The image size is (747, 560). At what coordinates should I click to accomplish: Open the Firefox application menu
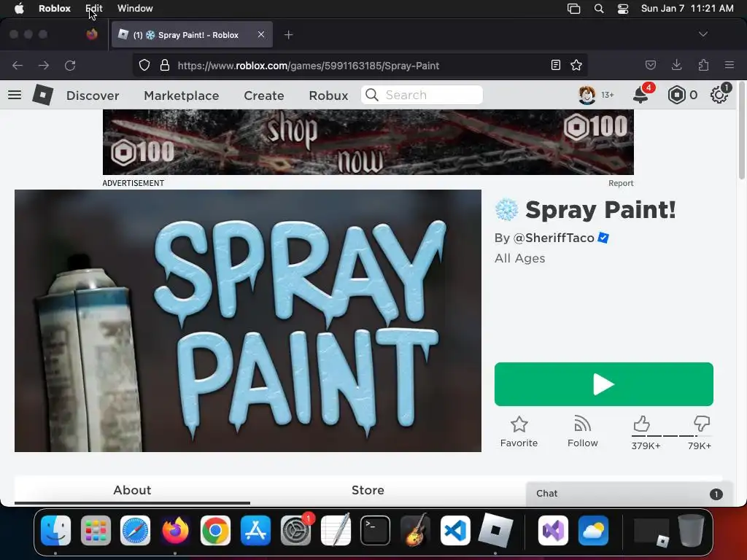pyautogui.click(x=729, y=65)
